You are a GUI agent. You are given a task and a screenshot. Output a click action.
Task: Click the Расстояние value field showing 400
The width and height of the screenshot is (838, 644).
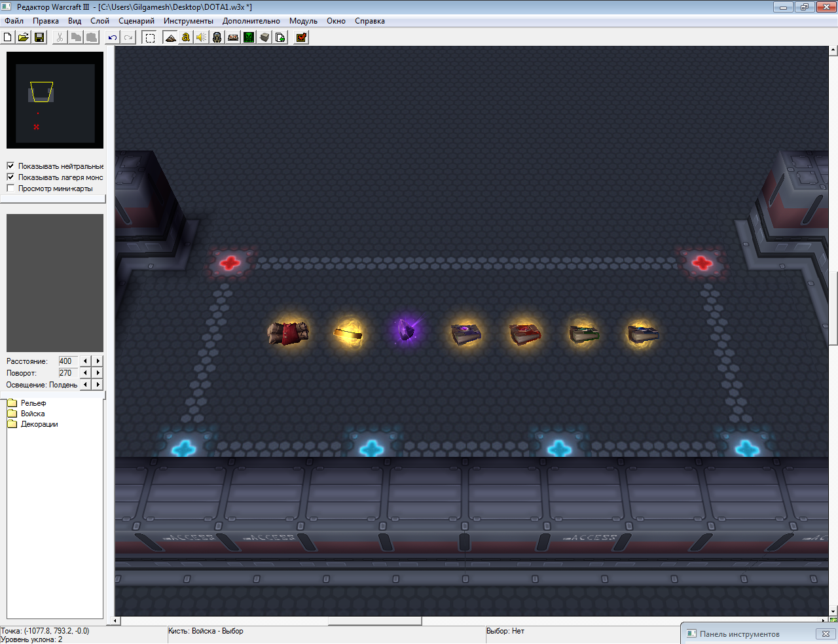[x=68, y=361]
